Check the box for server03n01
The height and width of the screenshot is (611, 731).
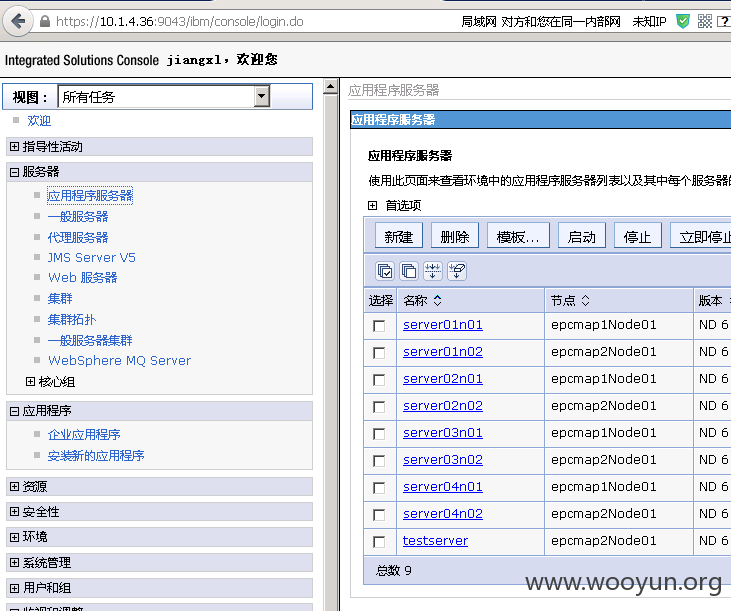[379, 434]
